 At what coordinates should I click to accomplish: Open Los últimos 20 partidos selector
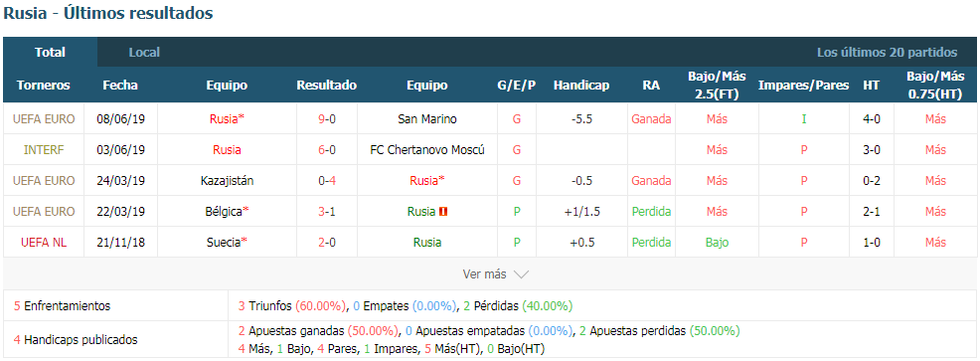[887, 53]
